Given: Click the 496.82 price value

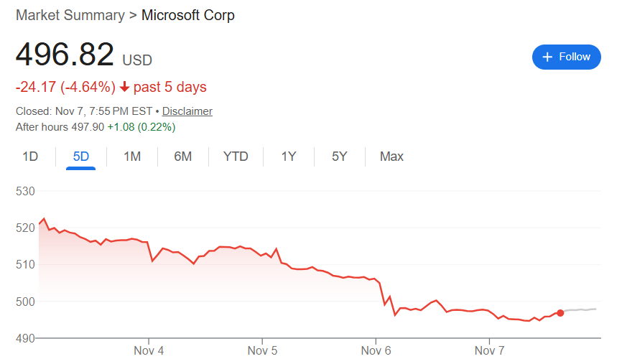Looking at the screenshot, I should click(65, 55).
